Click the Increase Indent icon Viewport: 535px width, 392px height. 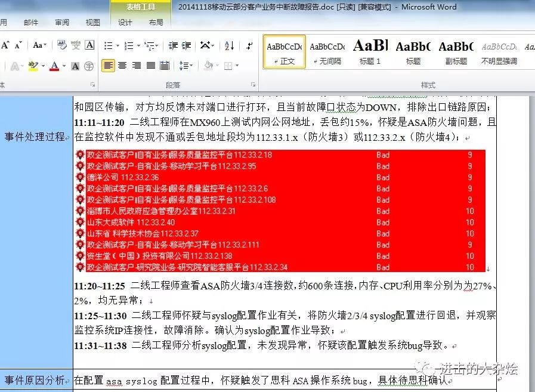click(187, 45)
